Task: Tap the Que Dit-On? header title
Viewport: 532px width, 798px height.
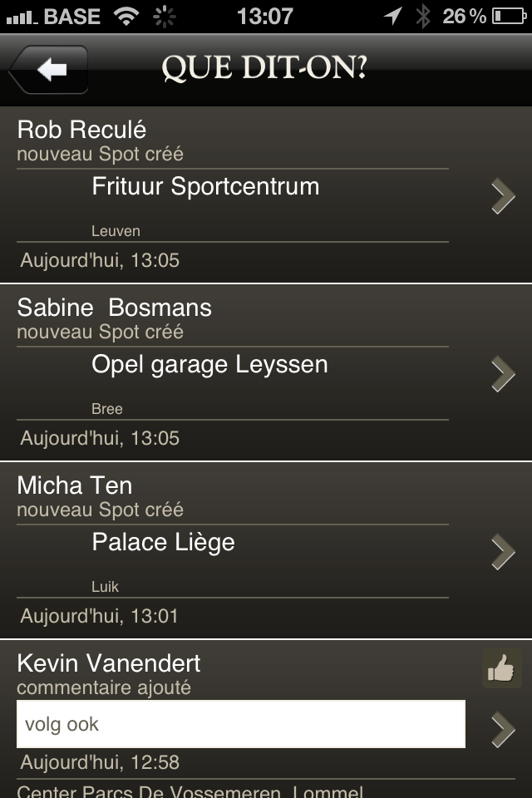Action: (264, 67)
